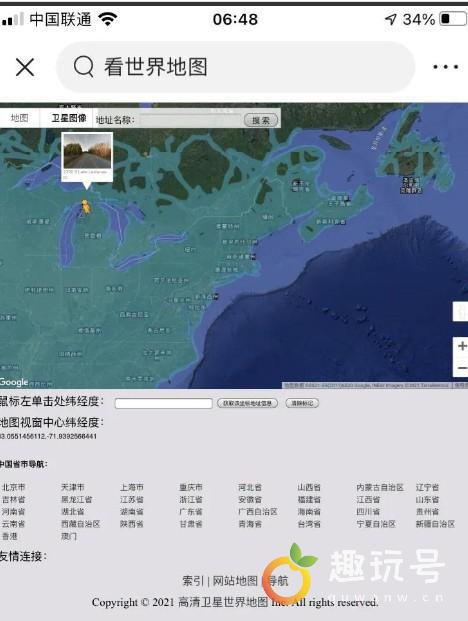Open the street view photo thumbnail

click(87, 151)
